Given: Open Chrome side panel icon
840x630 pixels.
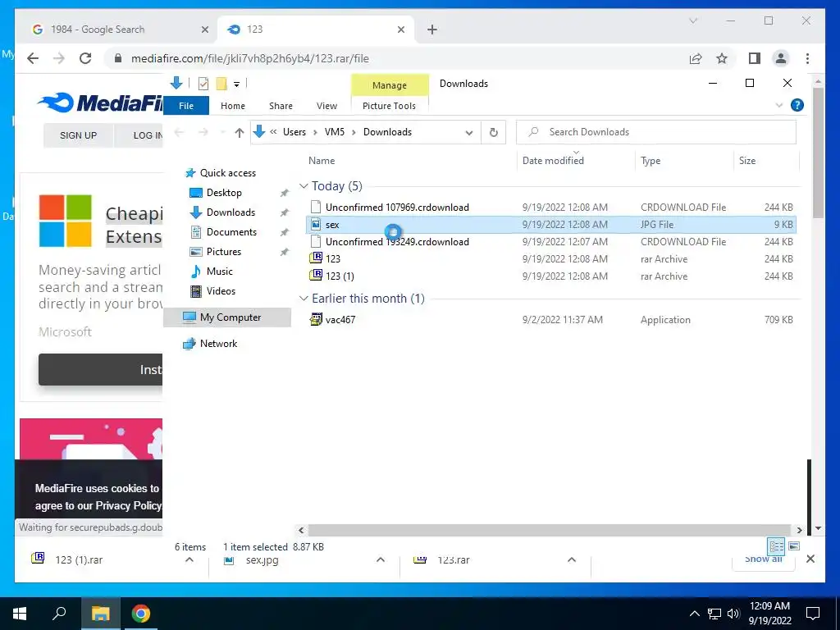Looking at the screenshot, I should (x=755, y=58).
